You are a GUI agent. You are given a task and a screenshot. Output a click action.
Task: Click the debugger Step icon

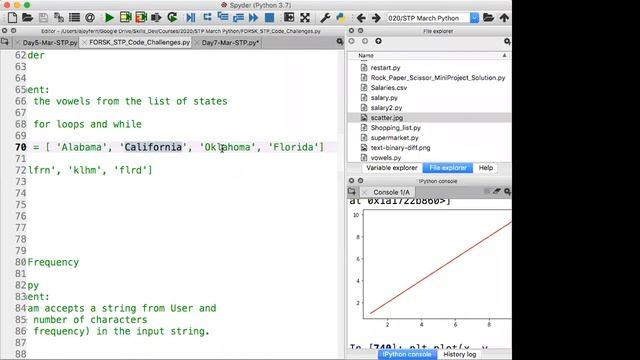207,17
